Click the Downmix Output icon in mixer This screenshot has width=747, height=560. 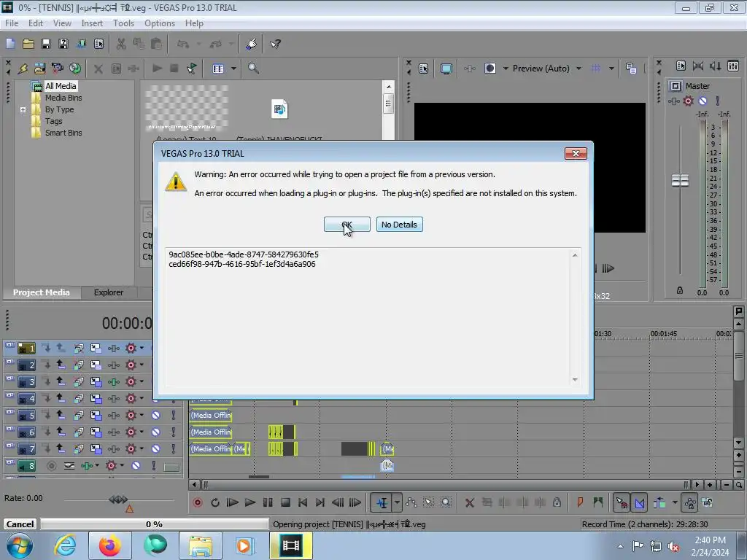pos(698,66)
